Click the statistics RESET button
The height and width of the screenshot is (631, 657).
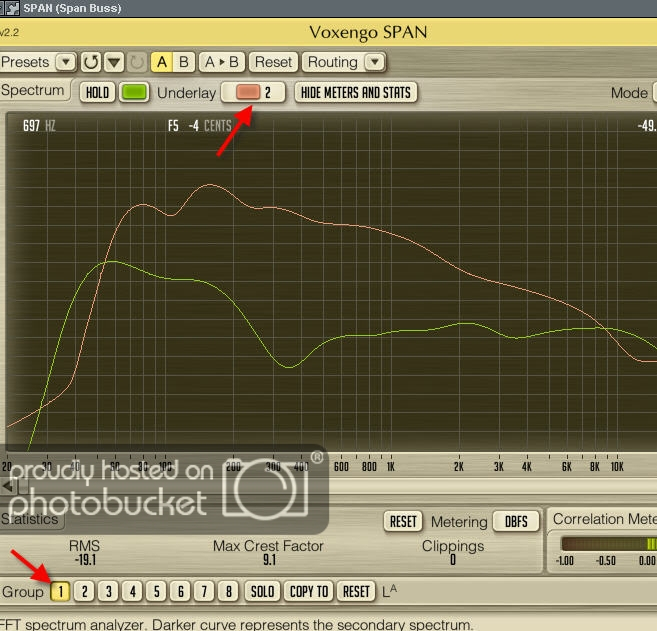403,522
